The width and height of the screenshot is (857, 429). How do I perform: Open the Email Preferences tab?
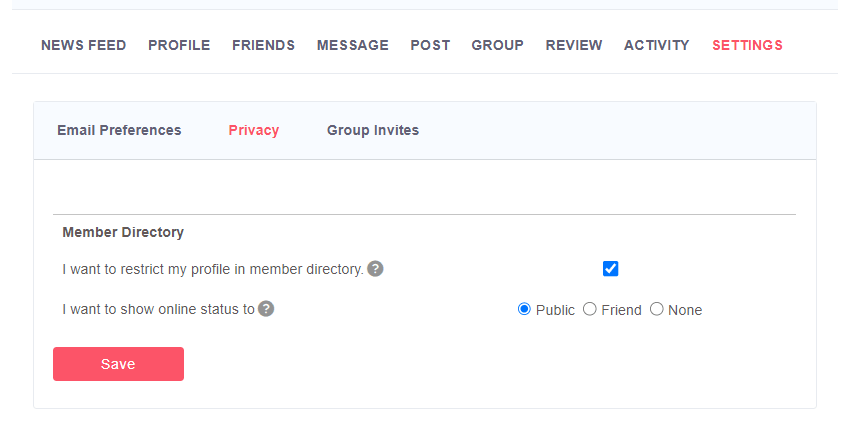point(119,130)
